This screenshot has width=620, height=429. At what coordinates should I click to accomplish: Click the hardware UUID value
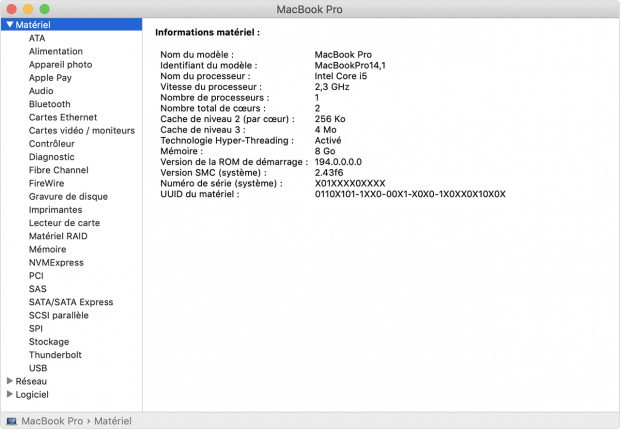(410, 194)
